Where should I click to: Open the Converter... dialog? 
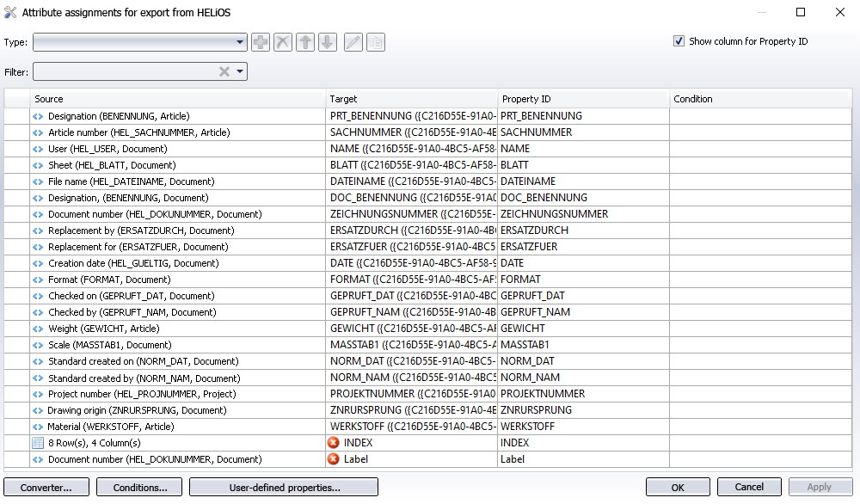pyautogui.click(x=46, y=488)
